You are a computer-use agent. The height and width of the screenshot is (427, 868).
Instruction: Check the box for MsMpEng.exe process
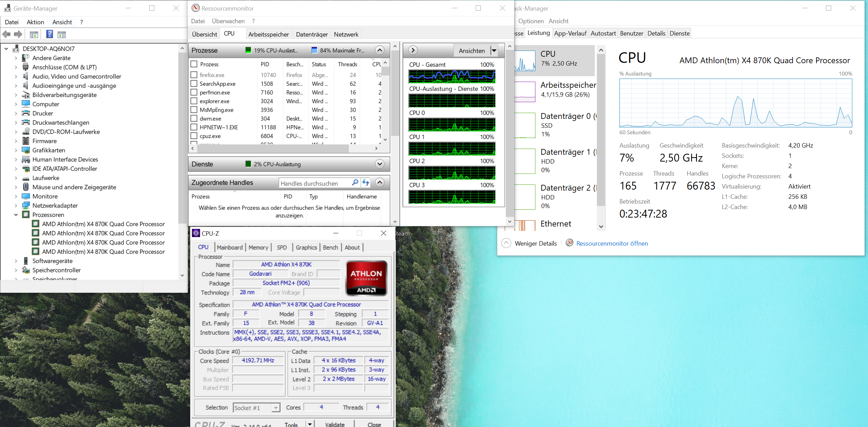[194, 110]
